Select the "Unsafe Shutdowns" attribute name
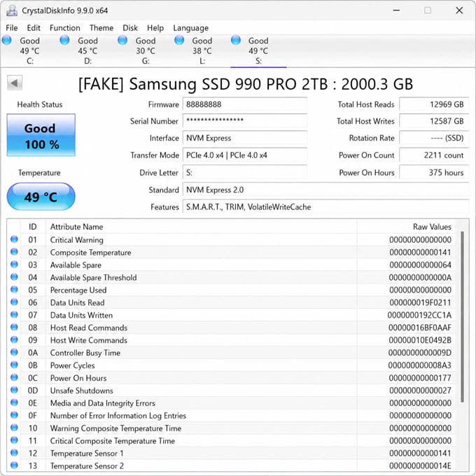This screenshot has width=476, height=476. pos(81,391)
